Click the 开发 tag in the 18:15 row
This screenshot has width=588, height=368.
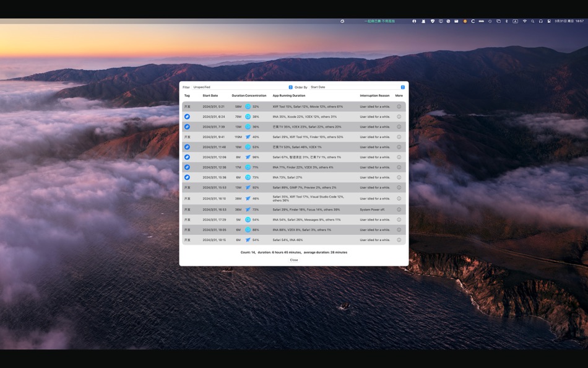(187, 240)
